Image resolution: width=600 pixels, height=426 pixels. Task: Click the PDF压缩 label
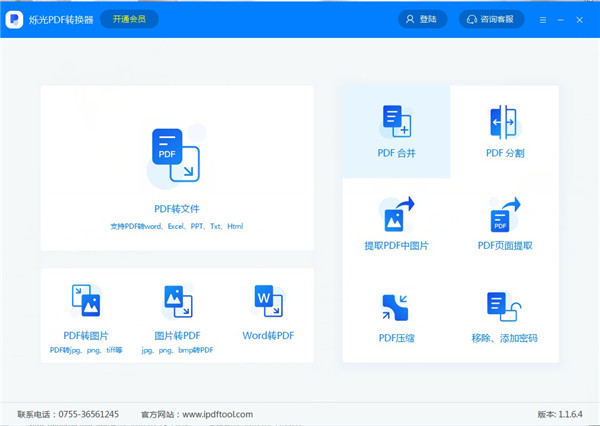tap(396, 338)
